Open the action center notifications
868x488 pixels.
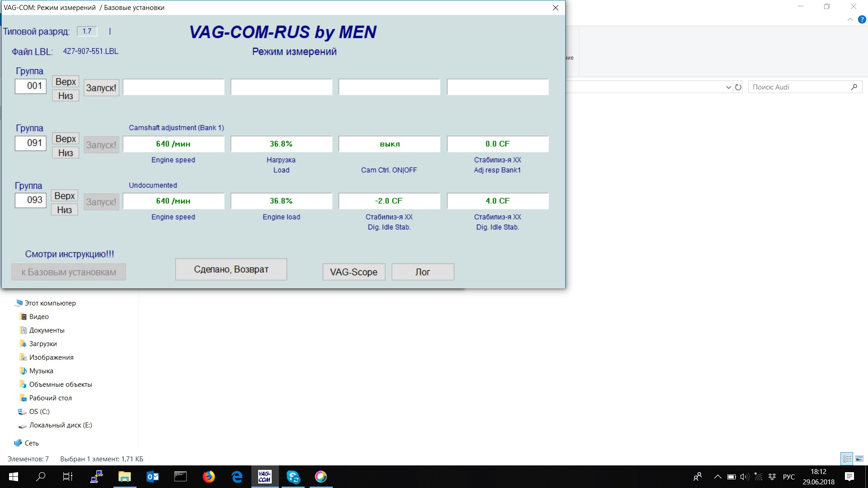coord(849,477)
